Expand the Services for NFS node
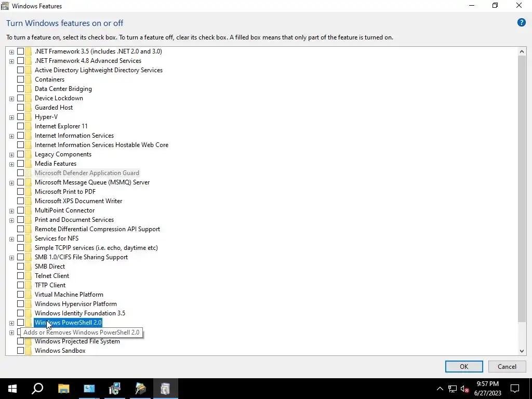Image resolution: width=532 pixels, height=399 pixels. [x=11, y=239]
